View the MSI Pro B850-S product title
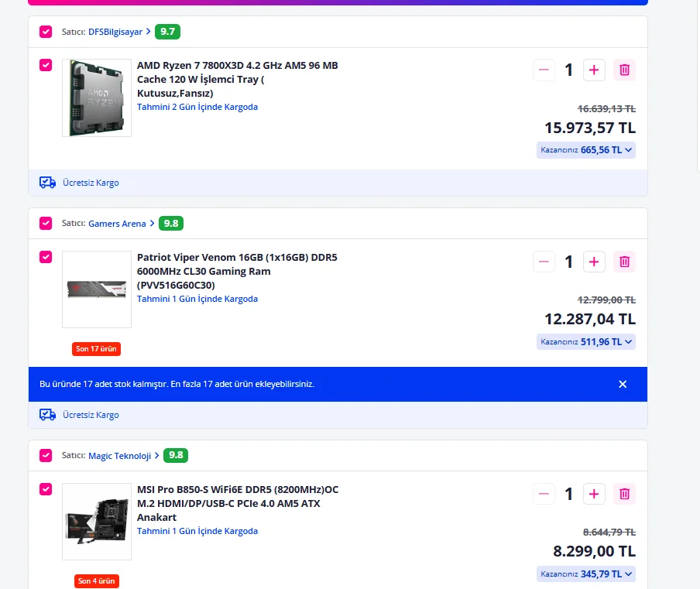 click(238, 503)
